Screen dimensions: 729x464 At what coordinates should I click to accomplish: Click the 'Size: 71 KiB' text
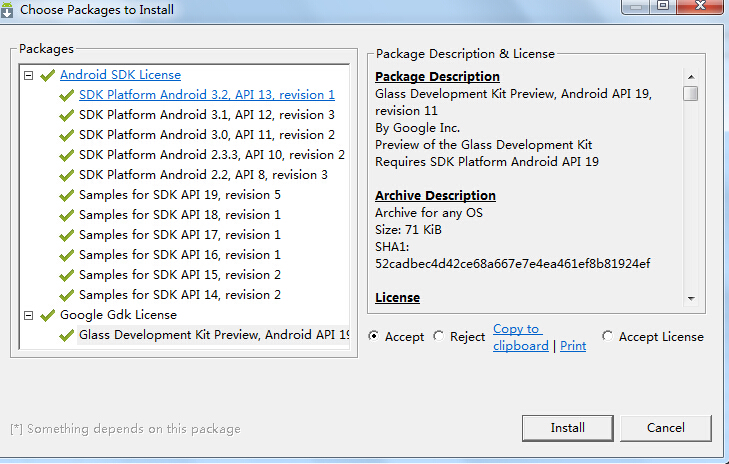tap(408, 230)
